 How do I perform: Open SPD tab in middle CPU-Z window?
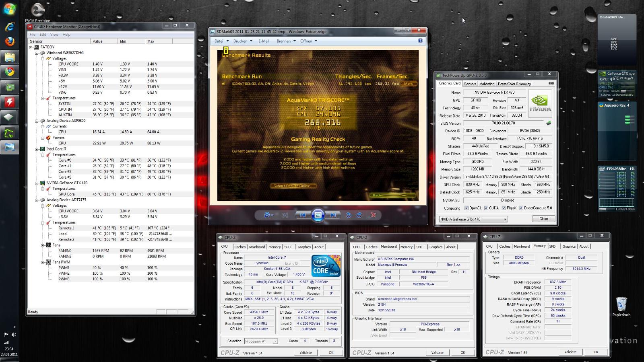click(x=419, y=247)
